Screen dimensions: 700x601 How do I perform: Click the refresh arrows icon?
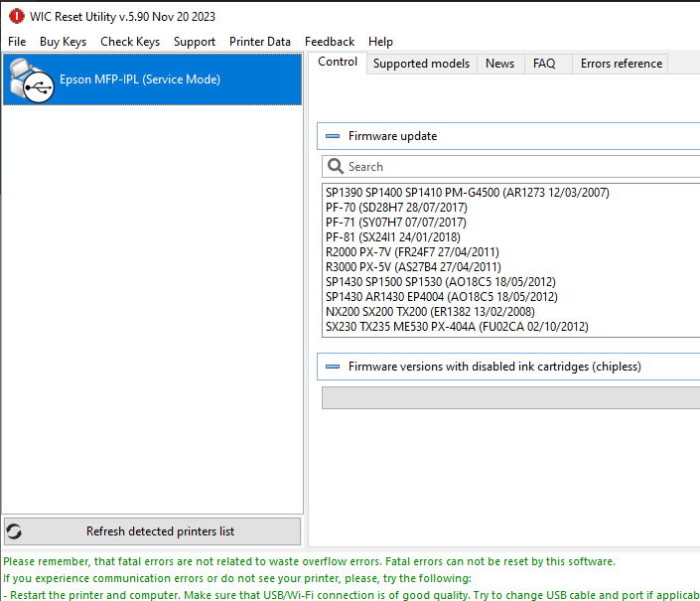pyautogui.click(x=14, y=531)
